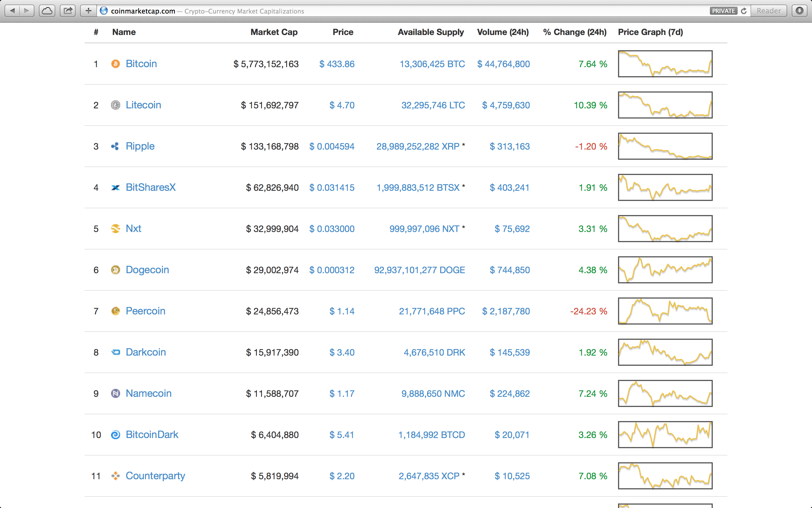812x508 pixels.
Task: Sort by the Market Cap column header
Action: (274, 32)
